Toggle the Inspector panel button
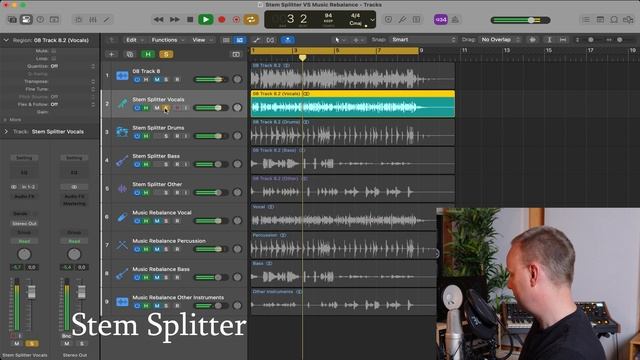 point(26,20)
